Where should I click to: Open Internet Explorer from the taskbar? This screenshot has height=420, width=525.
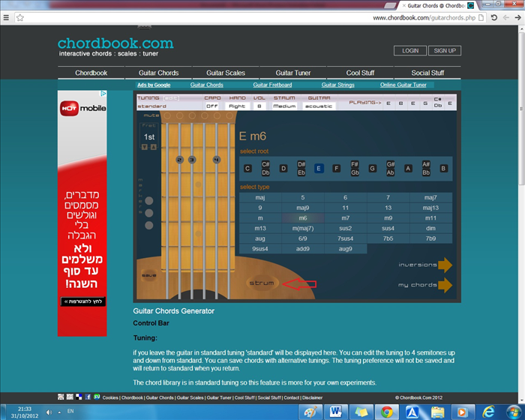488,412
